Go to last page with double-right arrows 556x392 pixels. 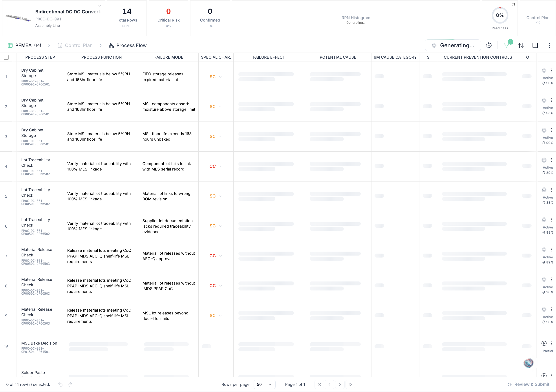[350, 385]
